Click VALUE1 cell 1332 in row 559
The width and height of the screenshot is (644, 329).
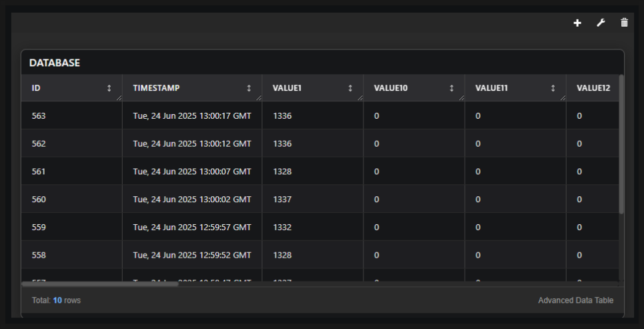point(313,227)
